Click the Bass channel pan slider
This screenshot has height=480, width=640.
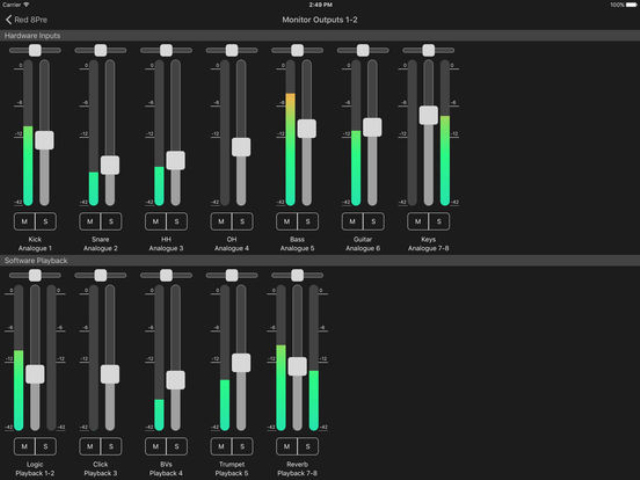click(x=297, y=49)
